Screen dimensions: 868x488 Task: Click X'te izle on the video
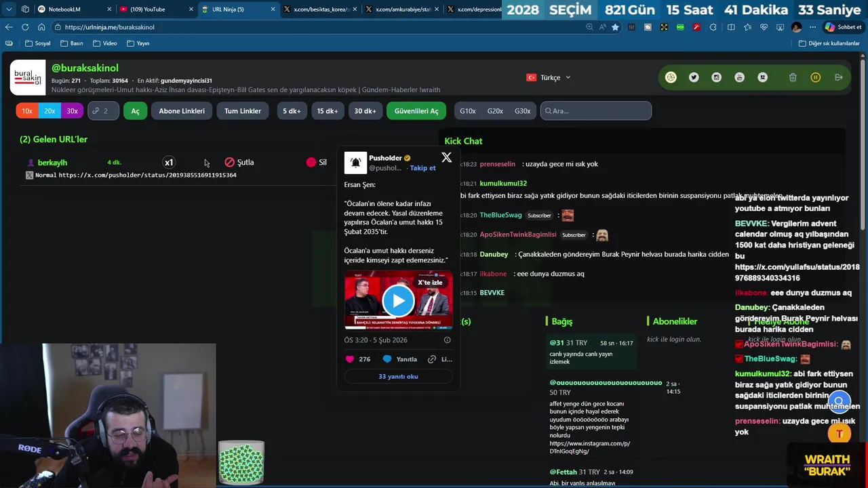[x=430, y=282]
